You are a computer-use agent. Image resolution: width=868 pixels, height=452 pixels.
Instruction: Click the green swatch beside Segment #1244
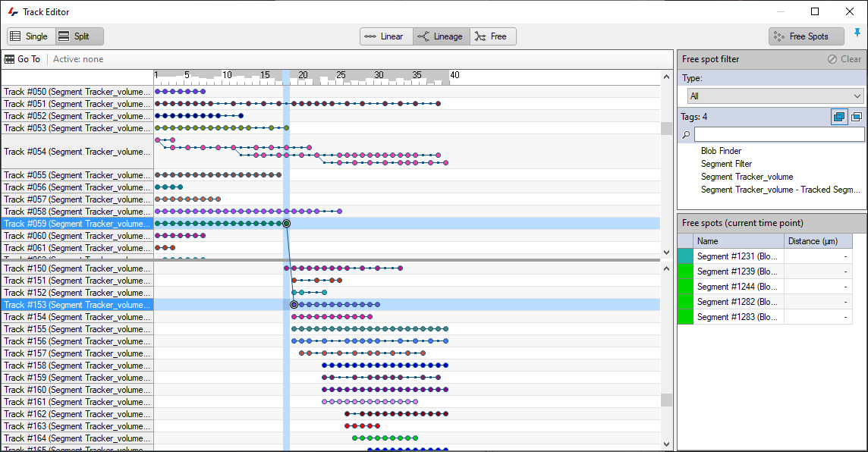coord(684,286)
